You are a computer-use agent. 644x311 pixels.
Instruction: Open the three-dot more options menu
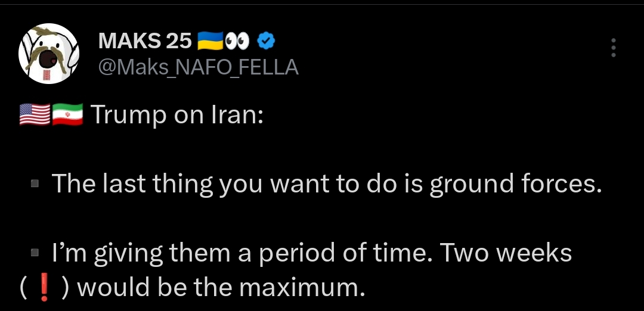pos(613,48)
